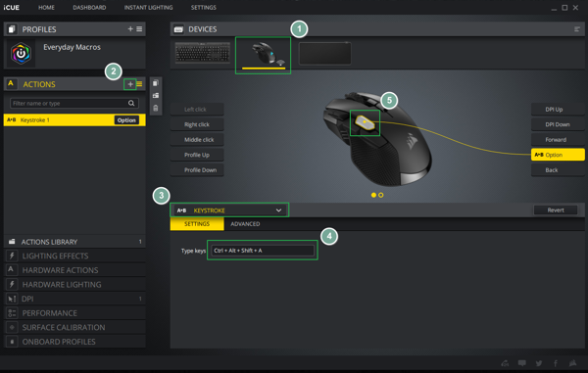The height and width of the screenshot is (373, 588).
Task: Select the mousepad device thumbnail
Action: (324, 53)
